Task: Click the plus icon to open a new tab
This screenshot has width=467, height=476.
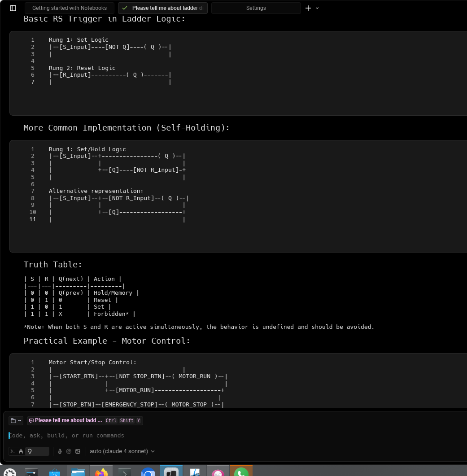Action: 308,8
